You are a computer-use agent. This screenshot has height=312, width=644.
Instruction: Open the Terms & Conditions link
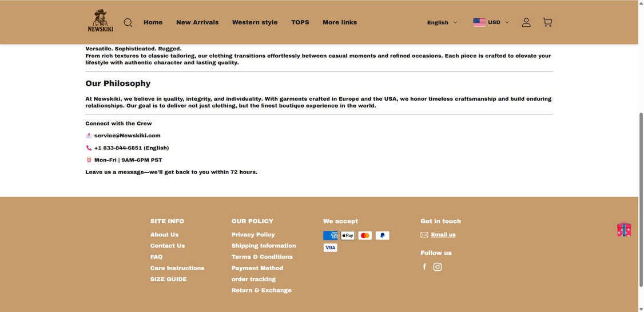[x=262, y=257]
